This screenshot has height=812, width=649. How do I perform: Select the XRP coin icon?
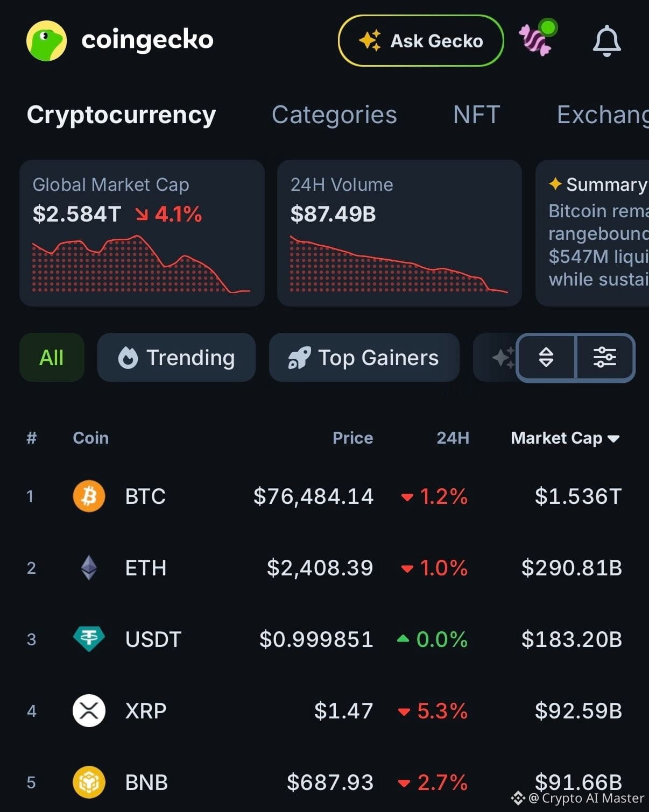(89, 710)
